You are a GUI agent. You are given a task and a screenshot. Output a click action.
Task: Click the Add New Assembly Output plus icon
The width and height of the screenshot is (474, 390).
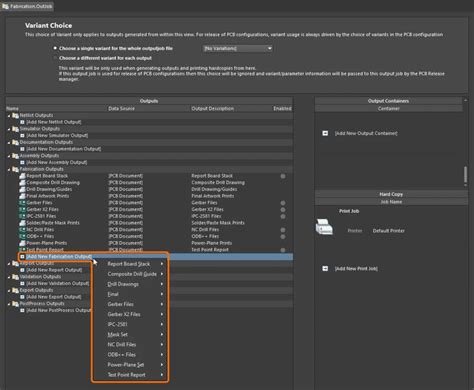click(22, 162)
